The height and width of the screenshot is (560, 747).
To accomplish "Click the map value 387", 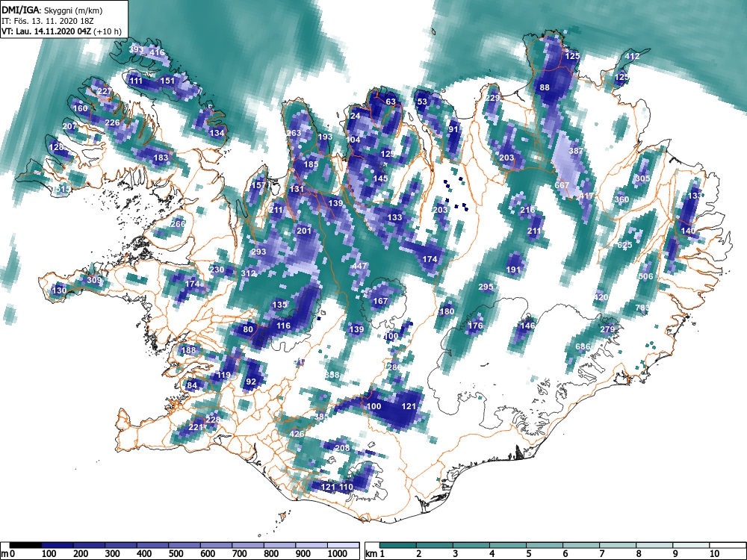I will pos(576,151).
